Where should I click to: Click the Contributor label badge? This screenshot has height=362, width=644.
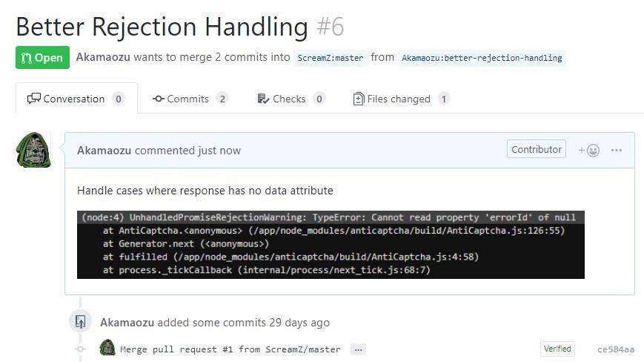pos(537,149)
